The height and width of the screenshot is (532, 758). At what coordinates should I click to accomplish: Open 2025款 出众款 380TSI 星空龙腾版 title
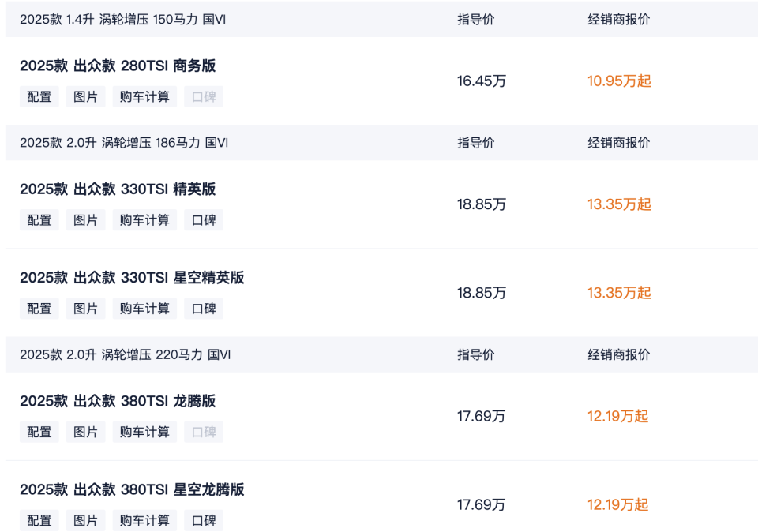coord(132,489)
